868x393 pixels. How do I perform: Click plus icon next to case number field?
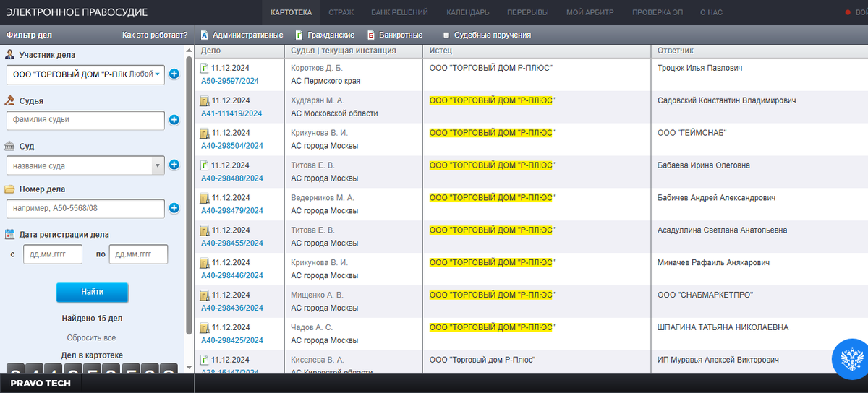point(174,209)
